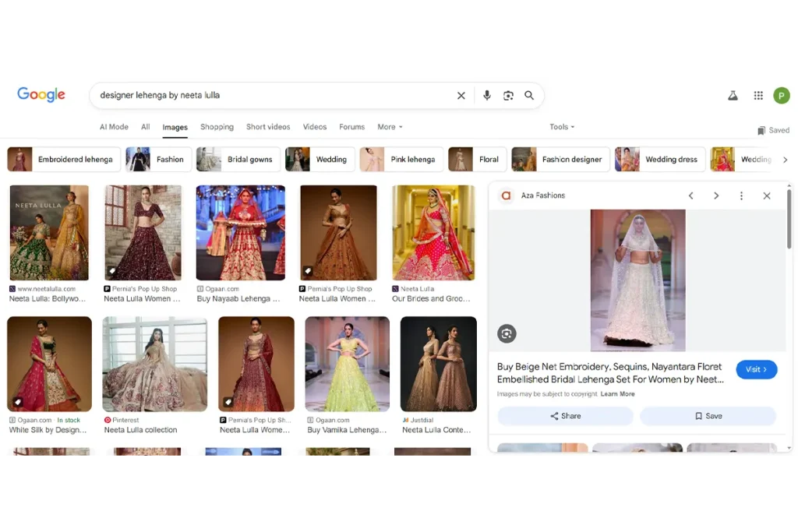Open Google apps grid icon
The height and width of the screenshot is (532, 798).
758,96
